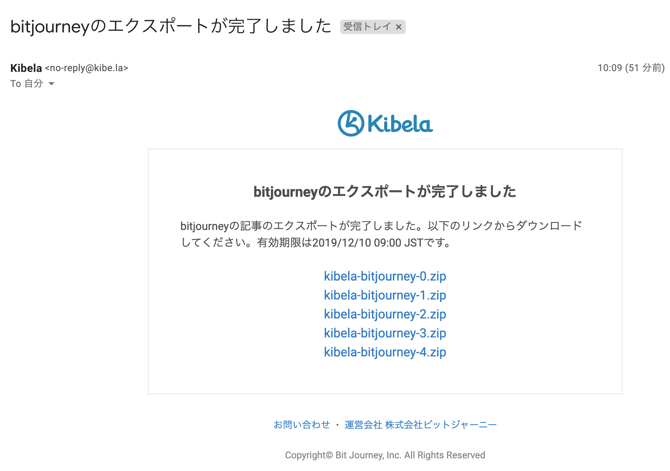This screenshot has height=471, width=670.
Task: Expand recipient details arrow next to 自分
Action: 52,84
